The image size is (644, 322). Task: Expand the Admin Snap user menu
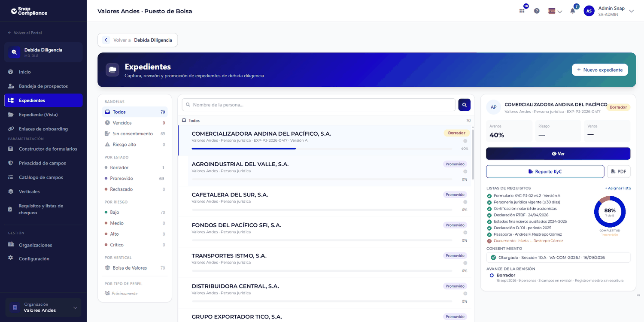tap(631, 11)
